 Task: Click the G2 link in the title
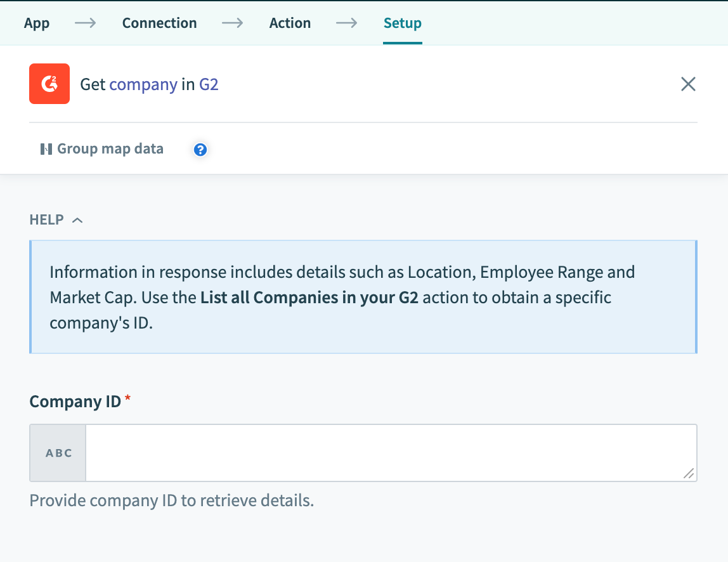click(x=209, y=84)
